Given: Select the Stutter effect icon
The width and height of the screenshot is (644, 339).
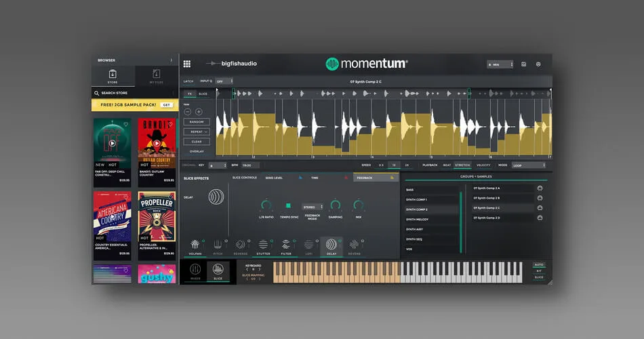Looking at the screenshot, I should pyautogui.click(x=263, y=245).
